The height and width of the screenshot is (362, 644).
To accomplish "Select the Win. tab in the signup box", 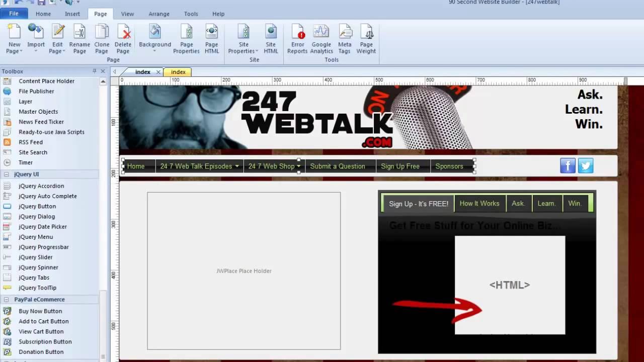I will click(575, 204).
